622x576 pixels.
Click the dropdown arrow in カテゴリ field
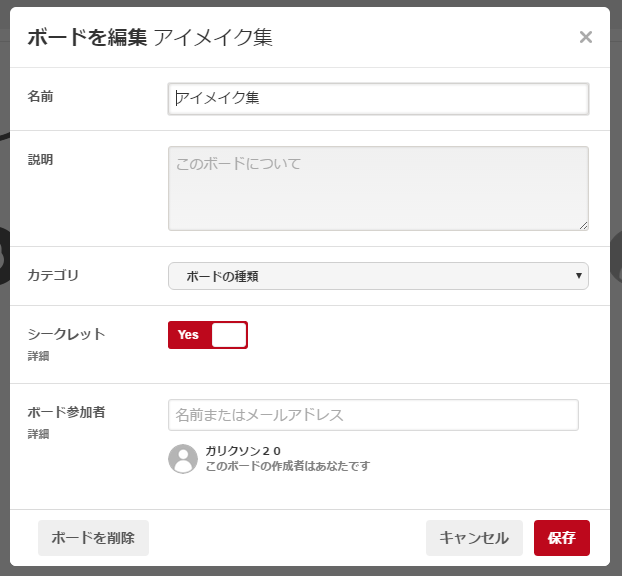pyautogui.click(x=579, y=276)
